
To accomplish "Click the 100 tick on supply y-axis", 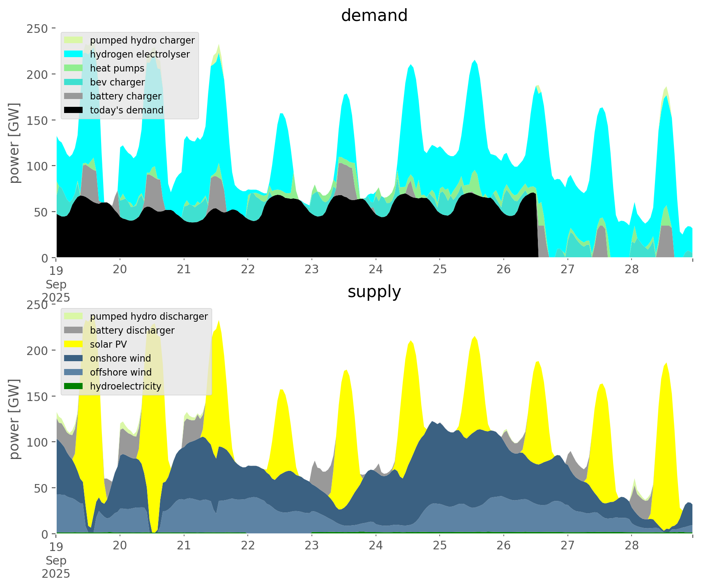I will point(40,442).
